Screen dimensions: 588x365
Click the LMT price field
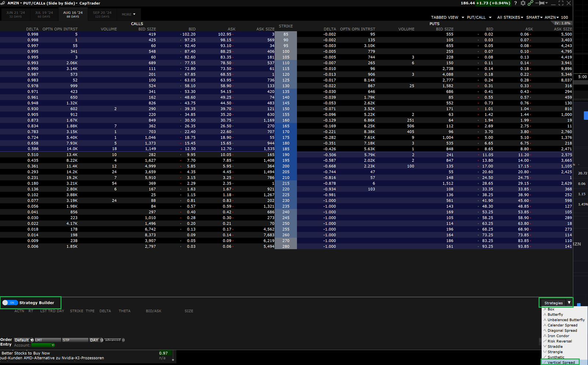point(47,340)
